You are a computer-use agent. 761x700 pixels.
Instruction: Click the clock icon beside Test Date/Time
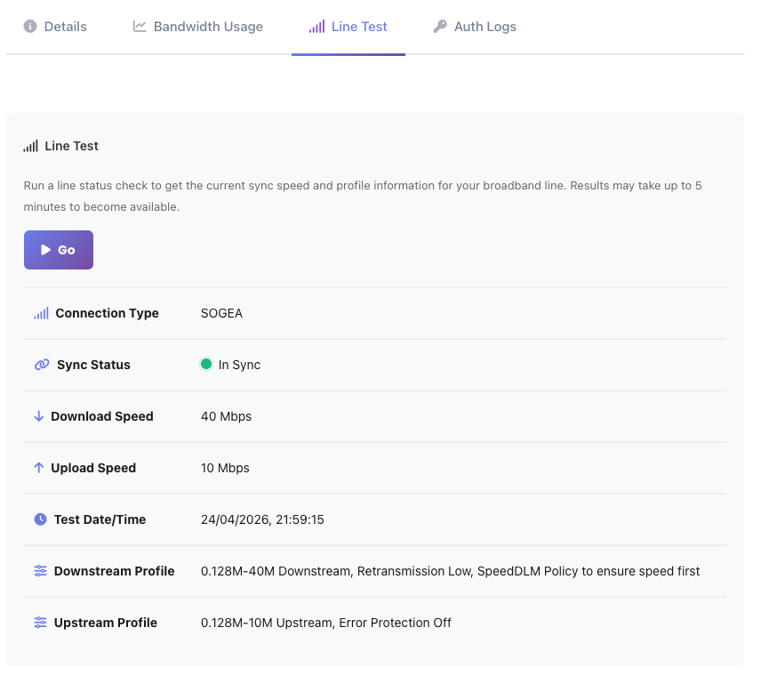point(40,519)
